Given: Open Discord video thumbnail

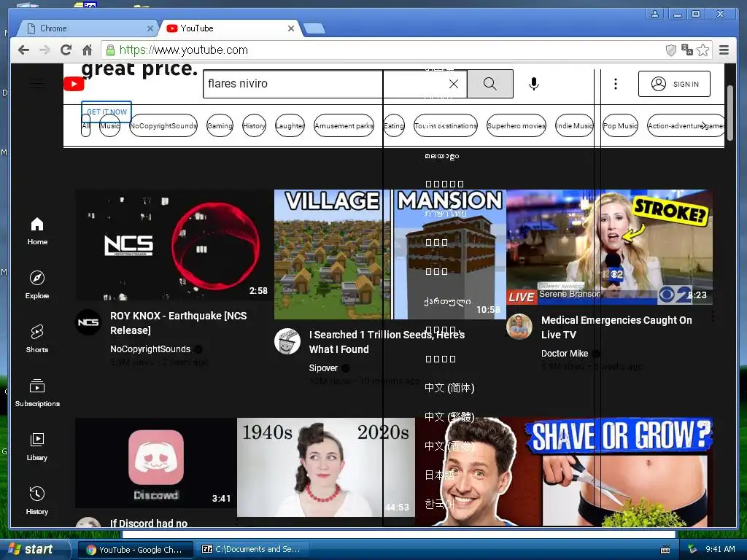Looking at the screenshot, I should [x=156, y=463].
